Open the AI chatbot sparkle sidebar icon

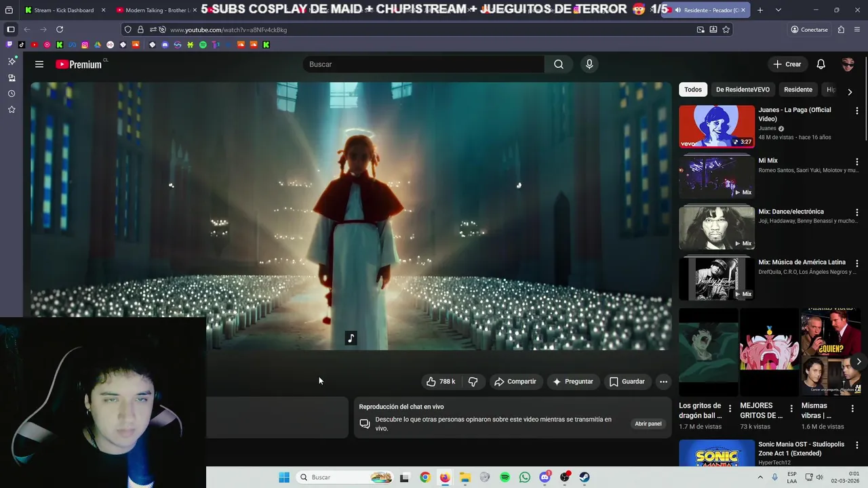click(12, 62)
